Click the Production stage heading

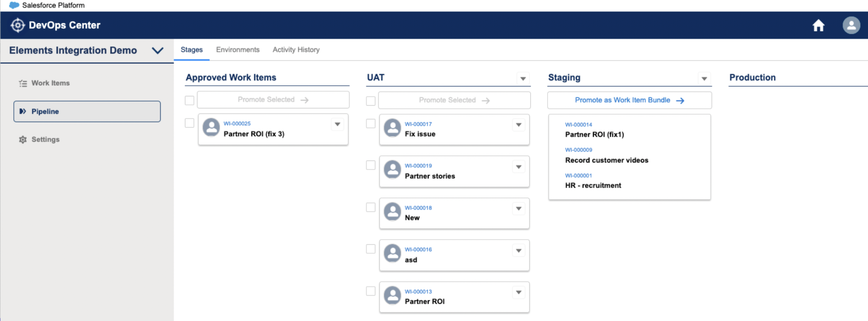tap(752, 77)
